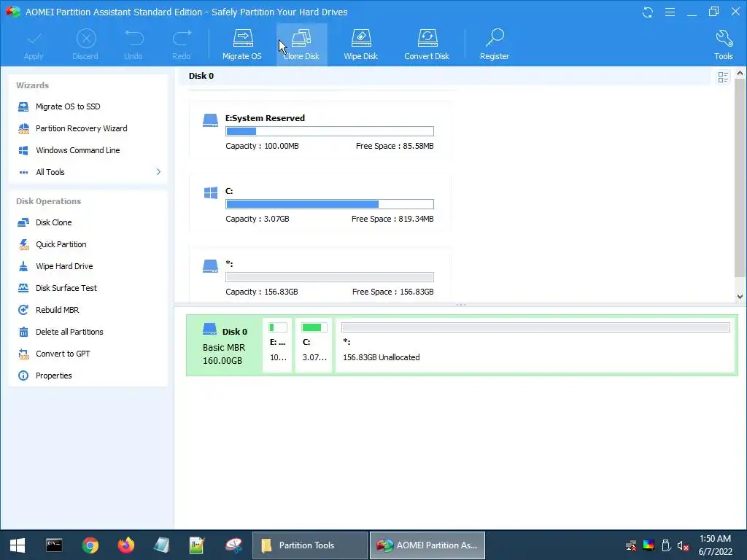Screen dimensions: 747x560
Task: Click the Wipe Hard Drive broom icon
Action: [x=23, y=266]
